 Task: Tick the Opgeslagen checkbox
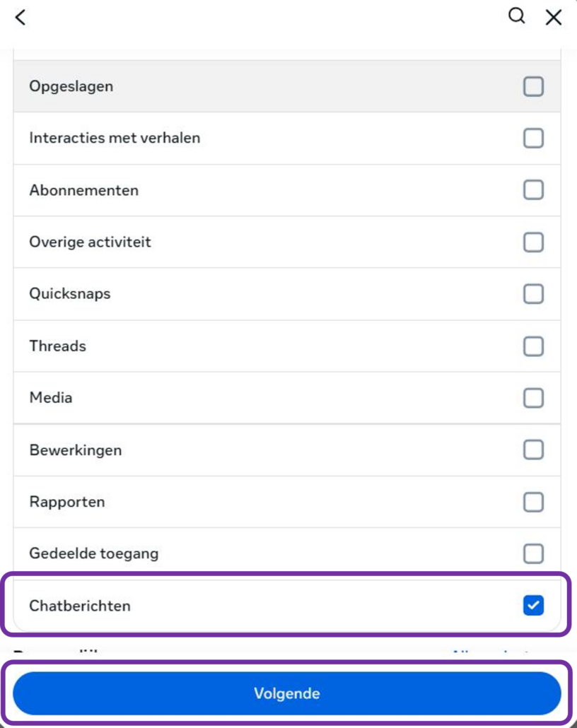pos(533,87)
